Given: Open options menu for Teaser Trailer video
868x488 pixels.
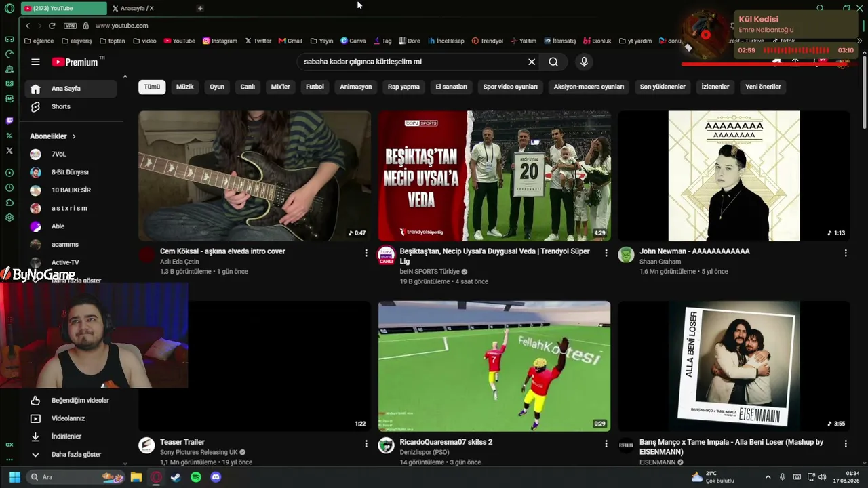Looking at the screenshot, I should pyautogui.click(x=366, y=443).
